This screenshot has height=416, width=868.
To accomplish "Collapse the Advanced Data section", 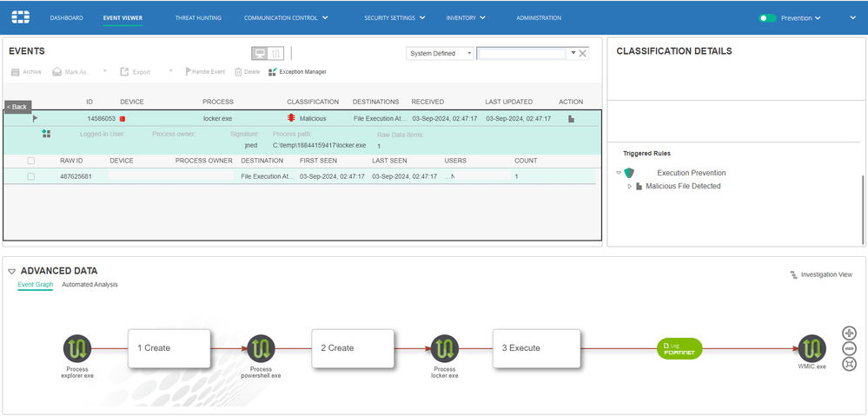I will tap(12, 271).
